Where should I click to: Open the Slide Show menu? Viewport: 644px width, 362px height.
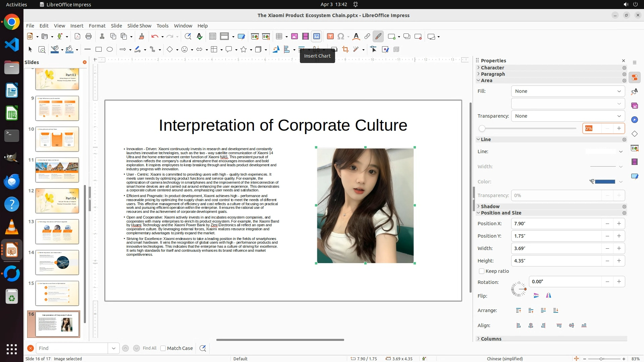[139, 26]
